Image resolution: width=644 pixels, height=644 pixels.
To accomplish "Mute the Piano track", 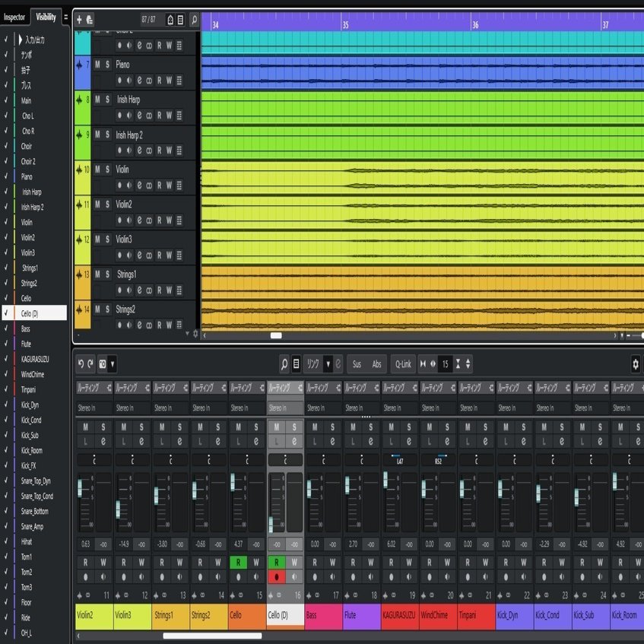I will (x=98, y=65).
